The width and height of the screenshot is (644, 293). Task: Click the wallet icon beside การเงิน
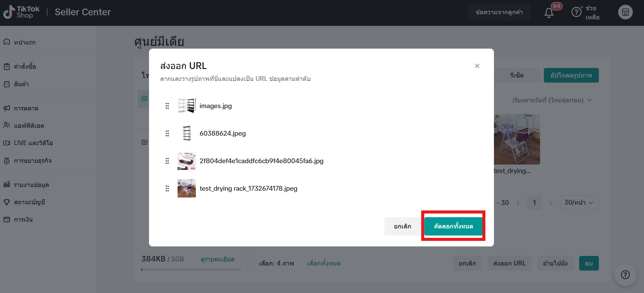[7, 219]
